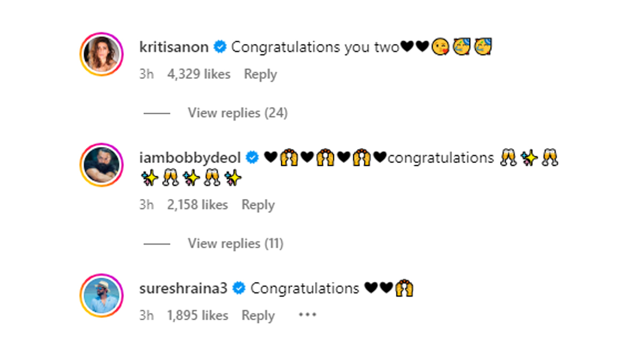Click the 3h timestamp on sureshraina3's comment
644x362 pixels.
pyautogui.click(x=146, y=316)
